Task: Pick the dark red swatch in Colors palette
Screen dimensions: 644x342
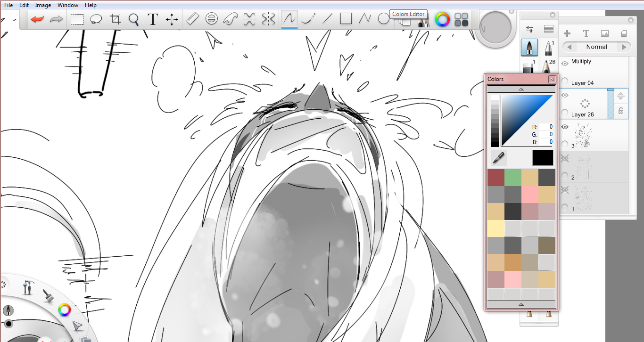Action: pyautogui.click(x=495, y=178)
